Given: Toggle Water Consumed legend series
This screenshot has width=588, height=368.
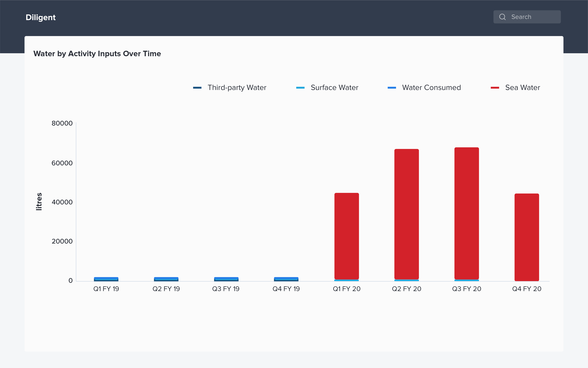Looking at the screenshot, I should (424, 87).
